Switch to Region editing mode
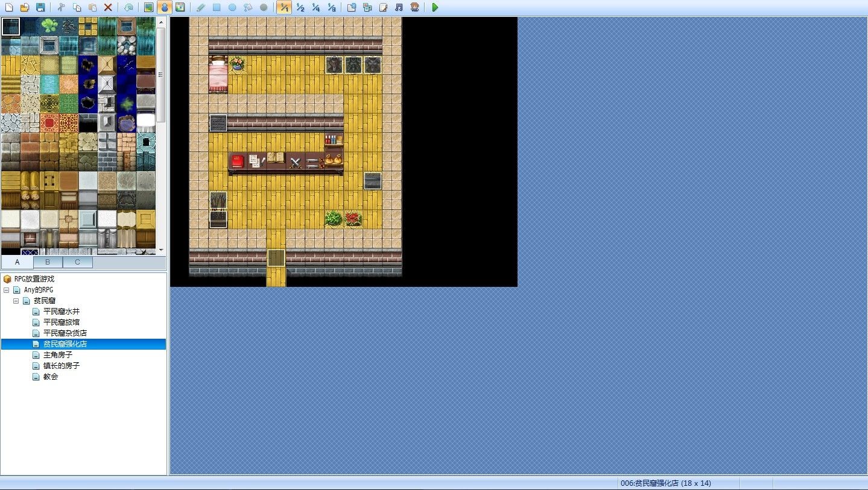Image resolution: width=868 pixels, height=490 pixels. coord(180,7)
